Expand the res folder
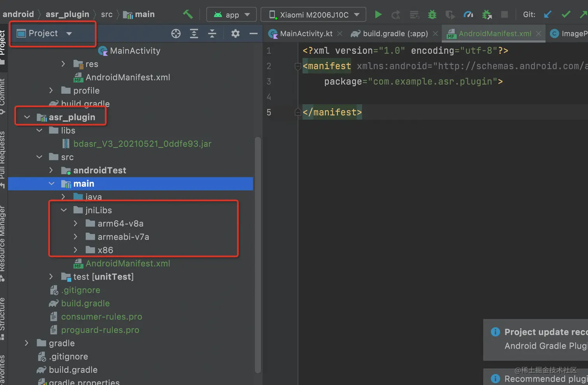 (x=63, y=64)
